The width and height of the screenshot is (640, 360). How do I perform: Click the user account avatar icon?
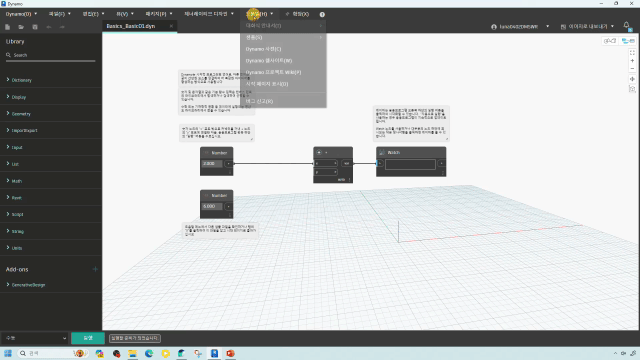[494, 27]
